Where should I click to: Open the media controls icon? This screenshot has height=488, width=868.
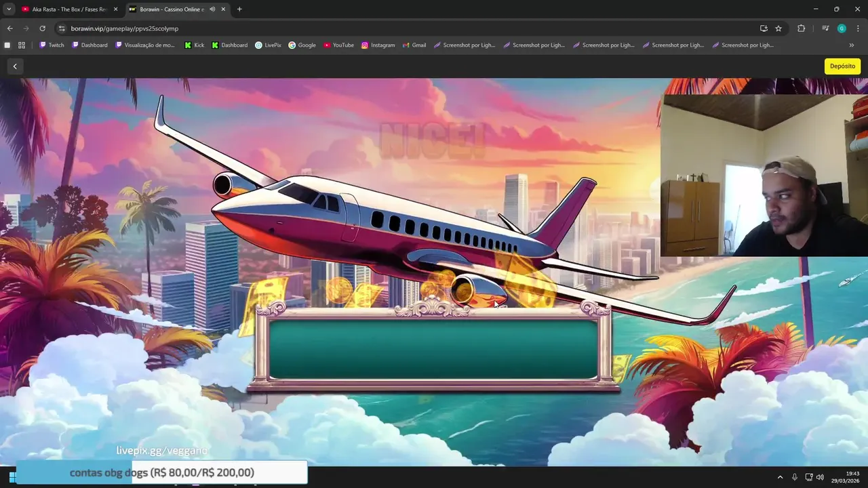pyautogui.click(x=825, y=28)
